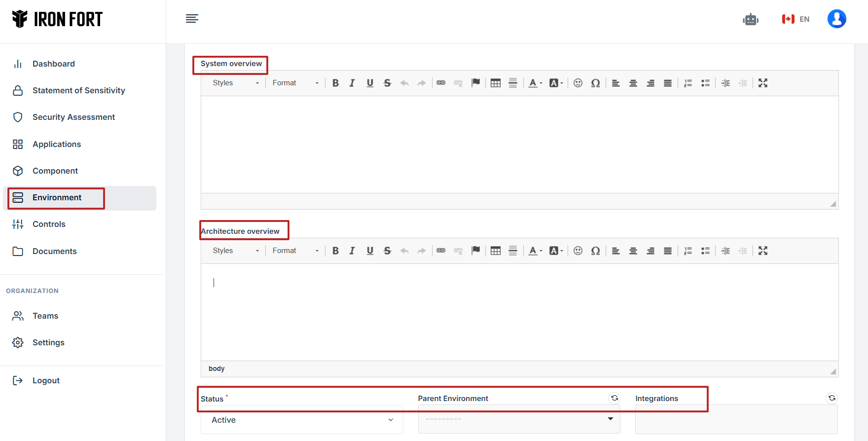Go to Security Assessment in sidebar
868x441 pixels.
tap(73, 117)
